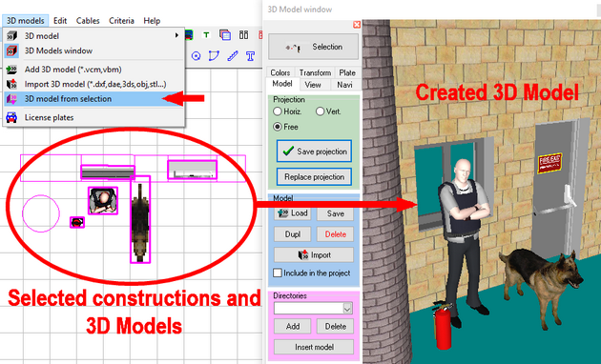Select Free projection radio button
Screen dimensions: 601x364
tap(278, 127)
